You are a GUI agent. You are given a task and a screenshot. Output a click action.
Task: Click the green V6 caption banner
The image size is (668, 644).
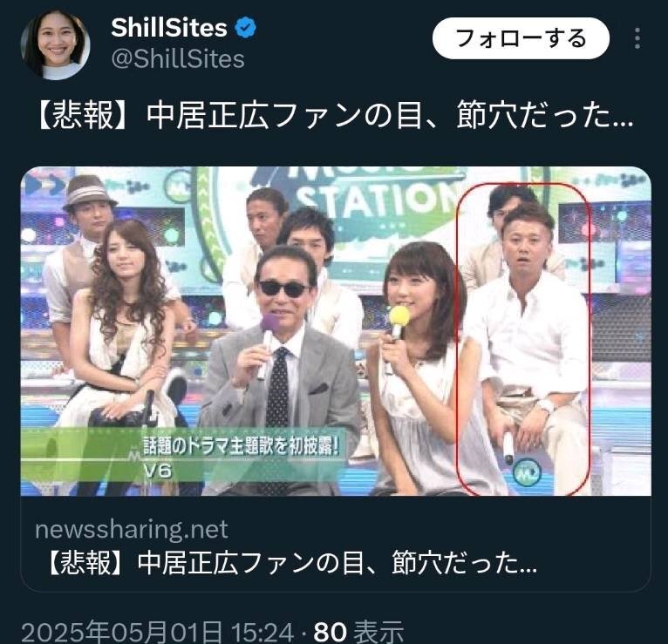(183, 456)
